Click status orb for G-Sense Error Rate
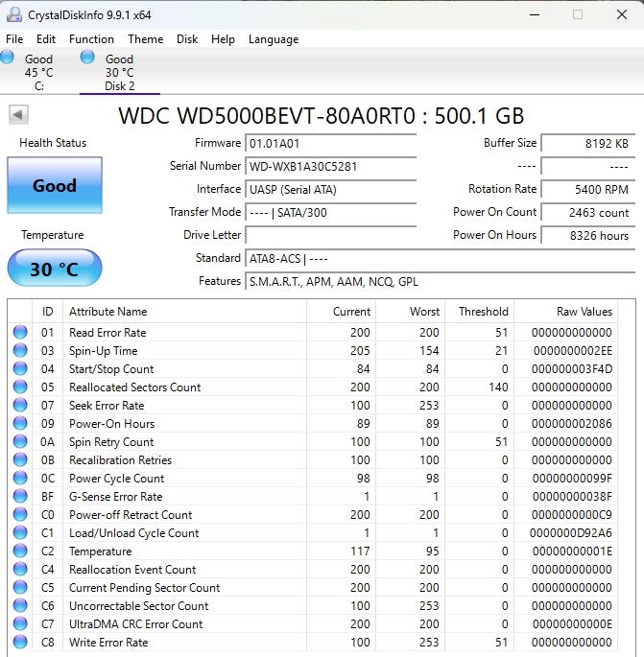This screenshot has height=657, width=644. click(20, 496)
